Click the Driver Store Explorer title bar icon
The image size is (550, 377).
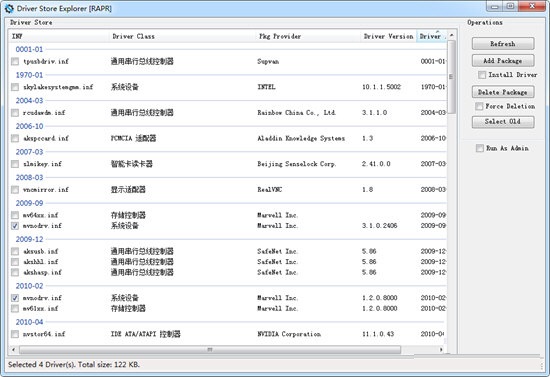9,8
